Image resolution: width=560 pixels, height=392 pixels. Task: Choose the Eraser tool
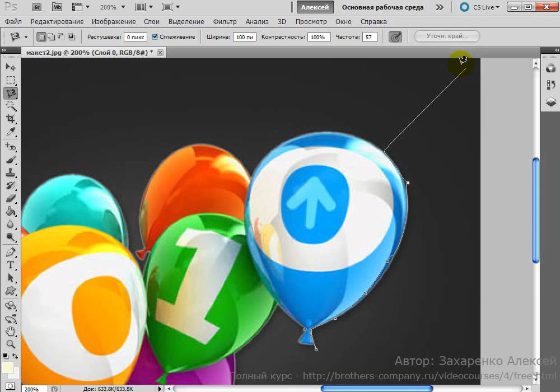coord(11,198)
